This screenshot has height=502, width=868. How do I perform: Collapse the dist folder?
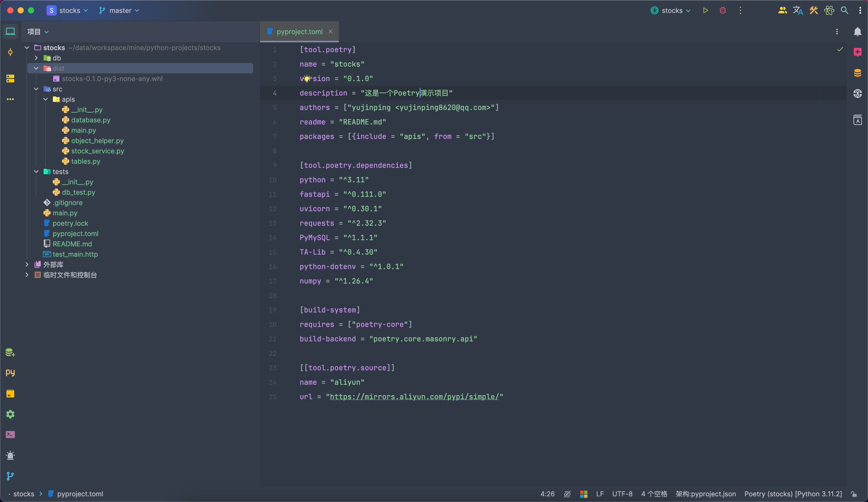pyautogui.click(x=36, y=68)
